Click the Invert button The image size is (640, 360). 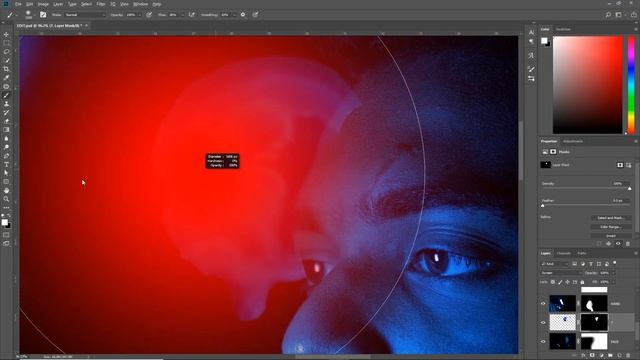pyautogui.click(x=611, y=236)
